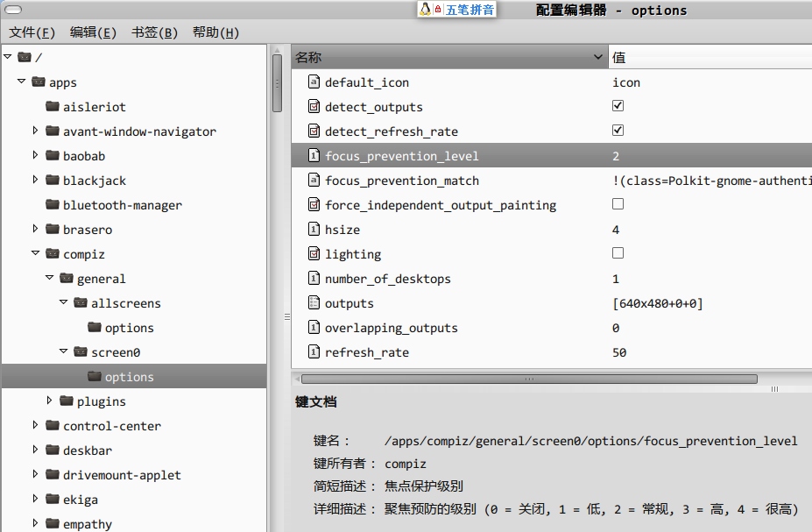The width and height of the screenshot is (812, 532).
Task: Click the apps folder icon
Action: coord(39,82)
